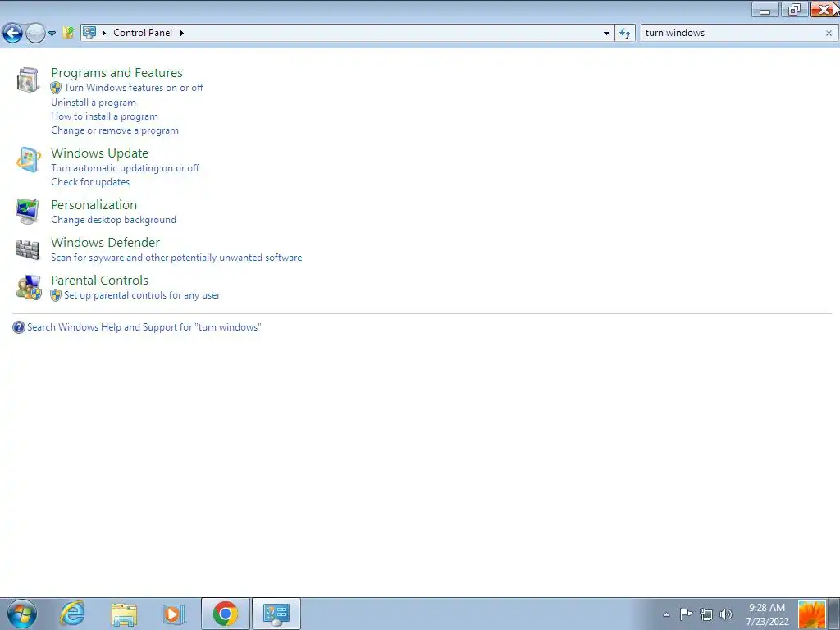
Task: Open Programs and Features icon
Action: click(28, 80)
